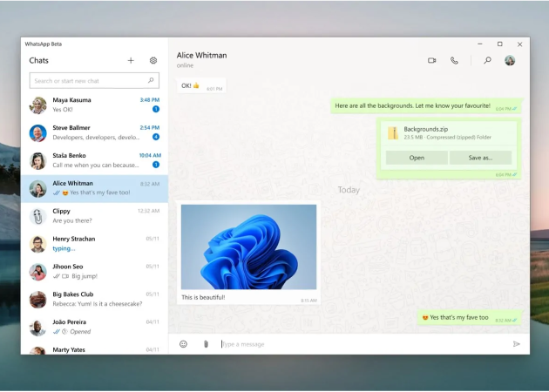
Task: Click the send message arrow
Action: pyautogui.click(x=516, y=344)
